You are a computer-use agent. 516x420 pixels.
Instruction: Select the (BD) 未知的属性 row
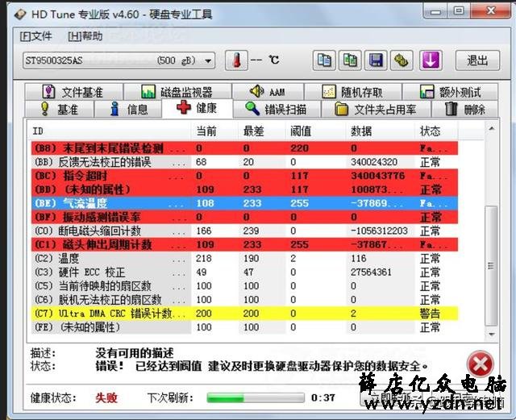click(244, 189)
